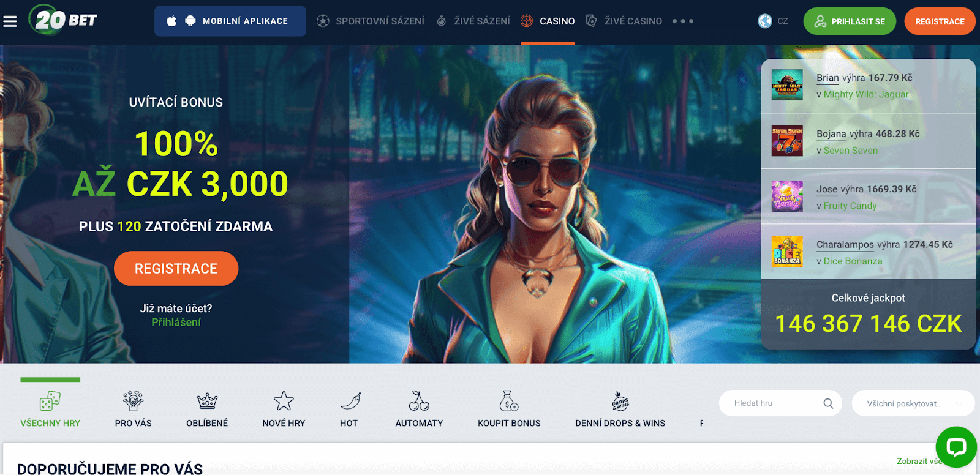Open Denní Drops & Wins category
Screen dimensions: 980x475
click(620, 410)
